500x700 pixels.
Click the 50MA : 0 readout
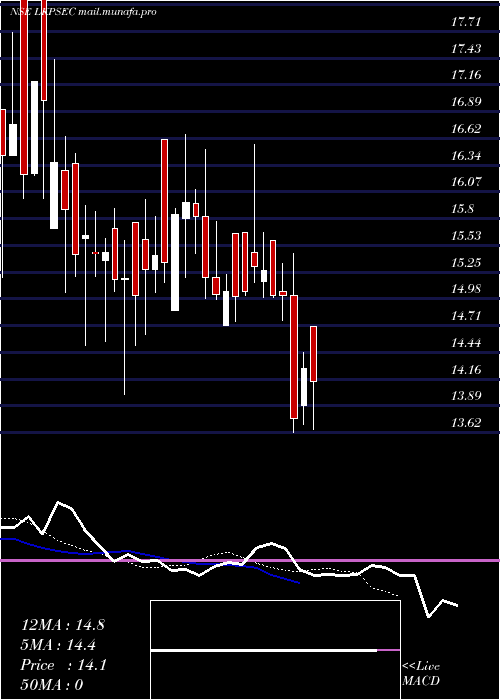(x=52, y=685)
